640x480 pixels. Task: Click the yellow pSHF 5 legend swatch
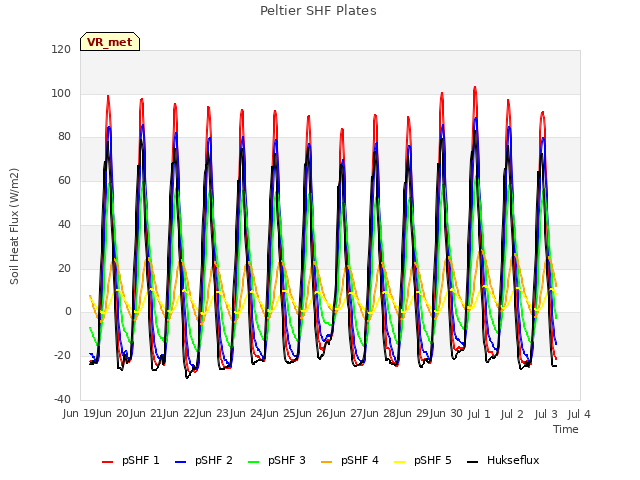point(400,462)
